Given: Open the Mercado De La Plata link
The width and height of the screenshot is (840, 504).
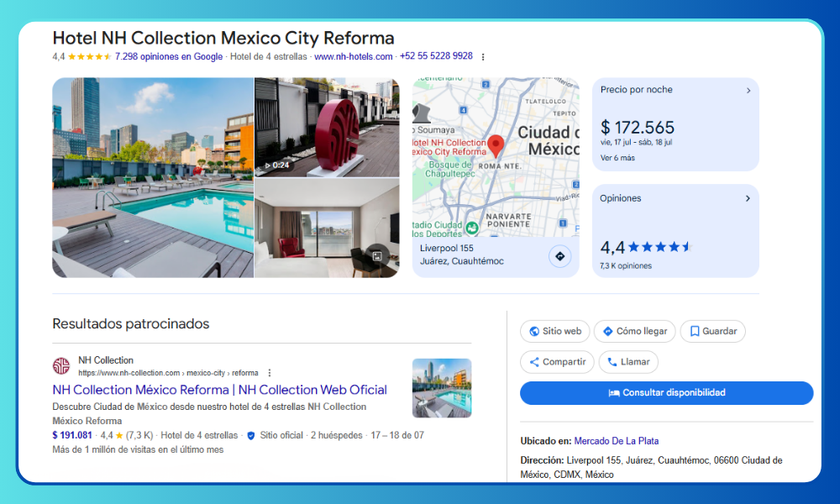Looking at the screenshot, I should (x=616, y=441).
